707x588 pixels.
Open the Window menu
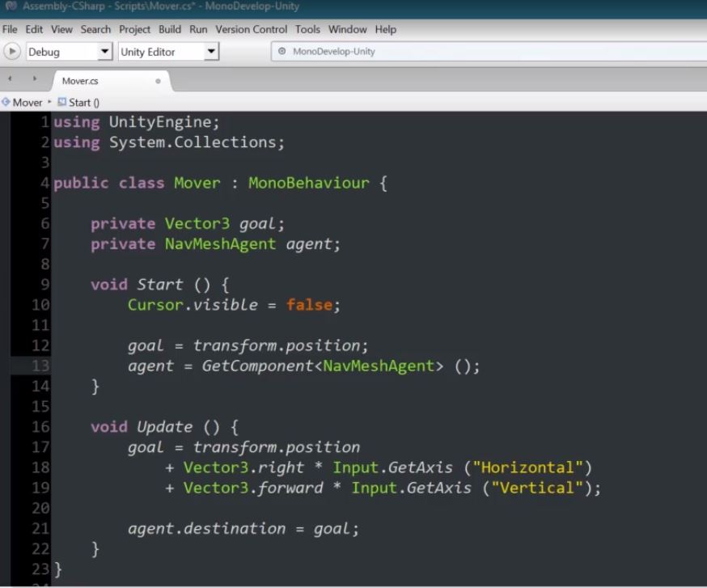348,29
